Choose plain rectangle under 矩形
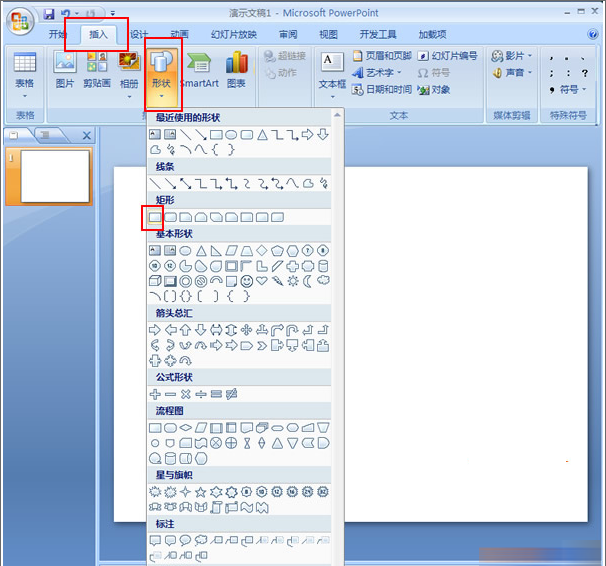The height and width of the screenshot is (566, 606). coord(155,217)
